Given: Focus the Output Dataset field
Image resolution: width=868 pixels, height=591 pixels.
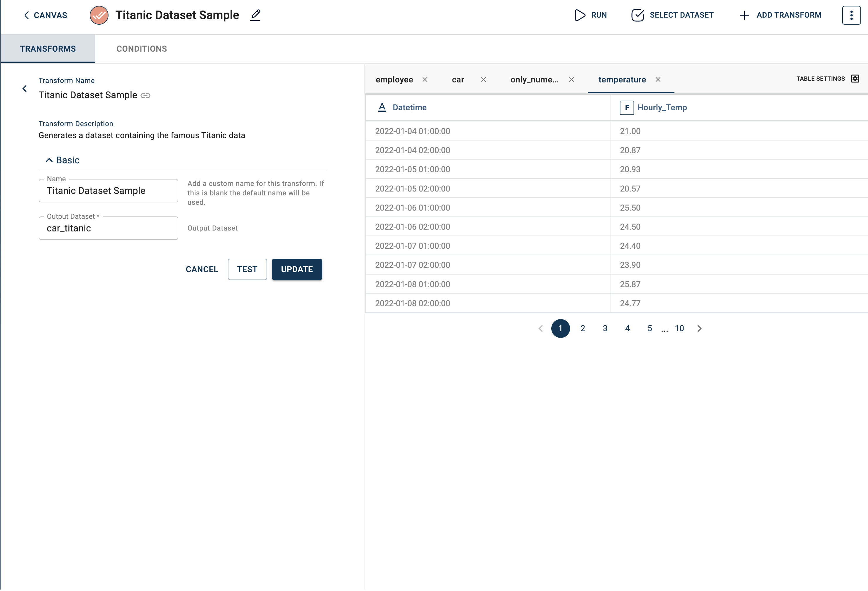Looking at the screenshot, I should [x=108, y=228].
